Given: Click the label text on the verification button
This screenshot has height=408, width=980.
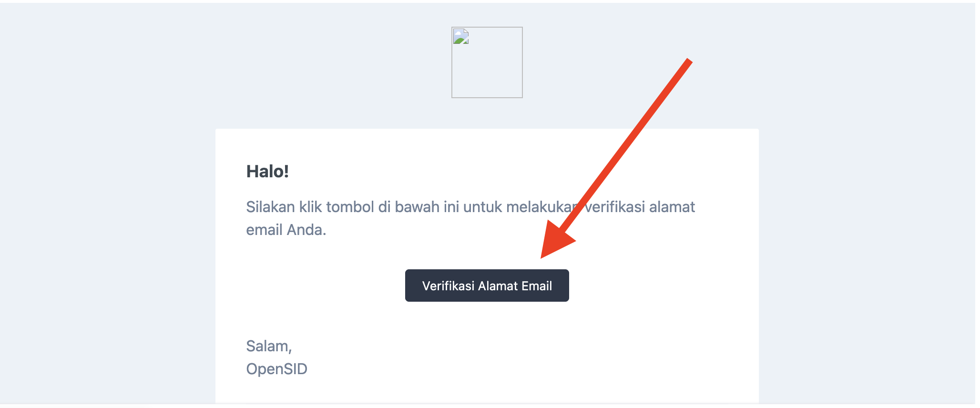Looking at the screenshot, I should click(x=487, y=285).
